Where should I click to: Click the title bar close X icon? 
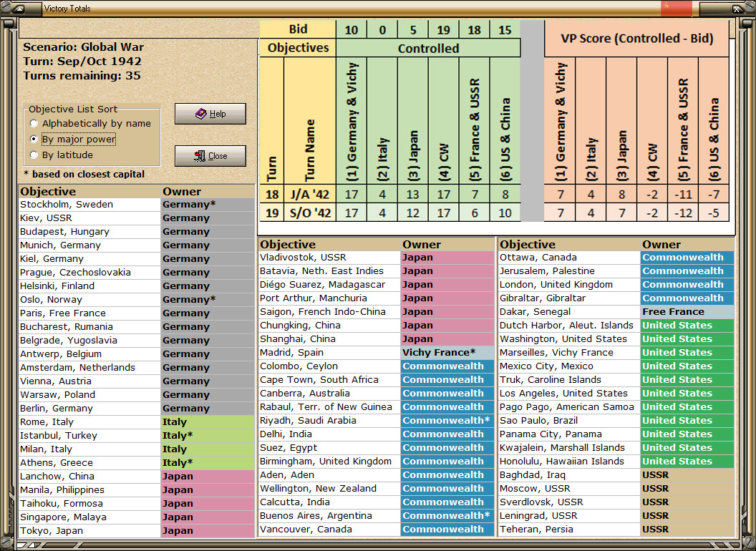737,8
